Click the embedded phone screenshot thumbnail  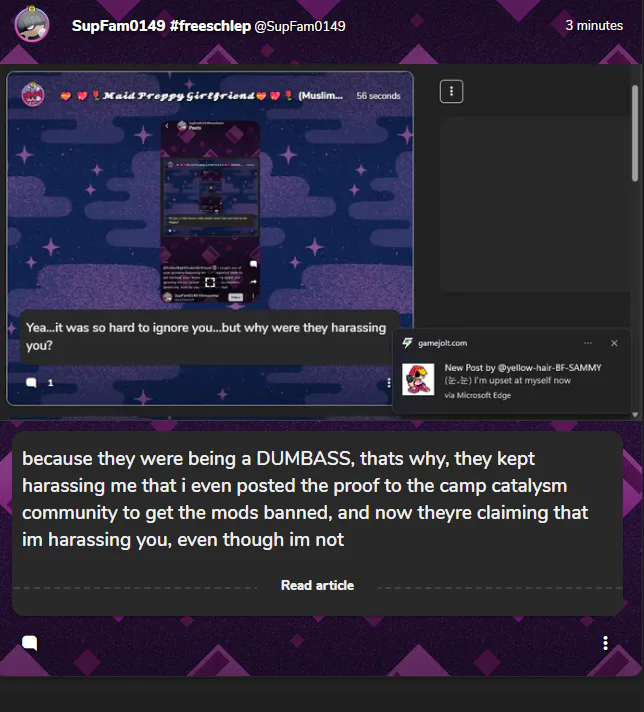210,212
